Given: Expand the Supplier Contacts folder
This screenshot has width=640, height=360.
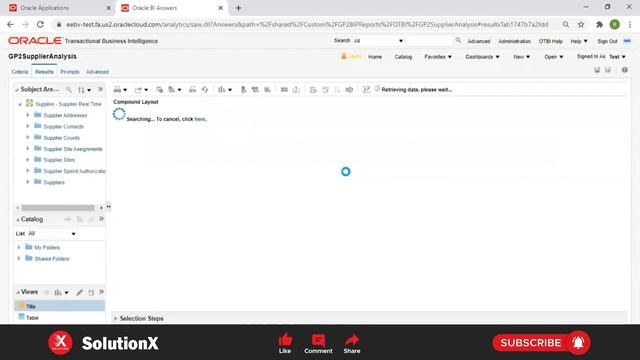Looking at the screenshot, I should pos(28,126).
